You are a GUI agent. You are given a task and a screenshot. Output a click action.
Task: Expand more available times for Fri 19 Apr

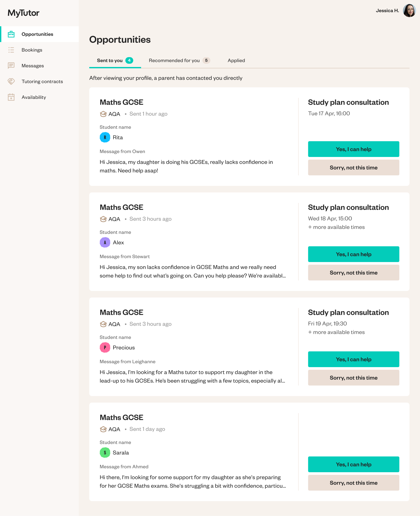tap(336, 332)
